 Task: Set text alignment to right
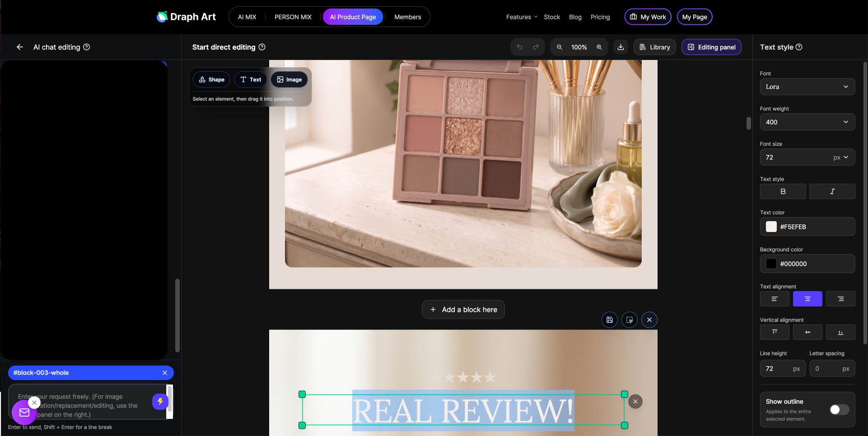[840, 299]
